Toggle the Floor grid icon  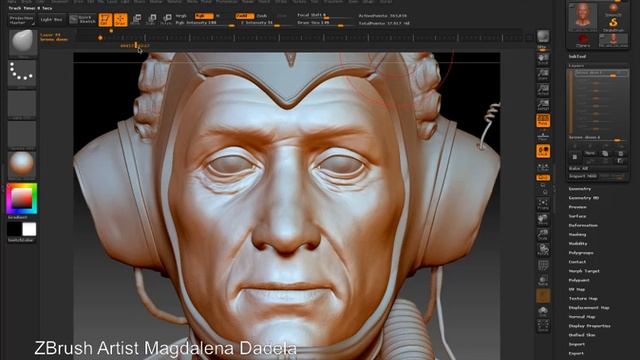(x=543, y=136)
